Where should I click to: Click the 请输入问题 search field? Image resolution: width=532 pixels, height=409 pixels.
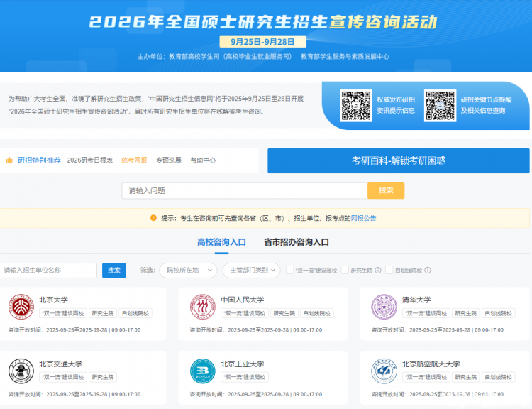pos(244,190)
